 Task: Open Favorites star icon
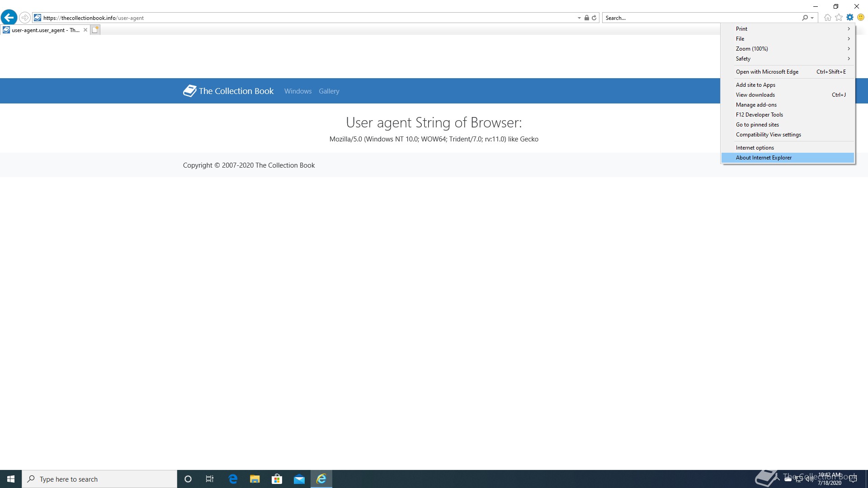pyautogui.click(x=839, y=18)
